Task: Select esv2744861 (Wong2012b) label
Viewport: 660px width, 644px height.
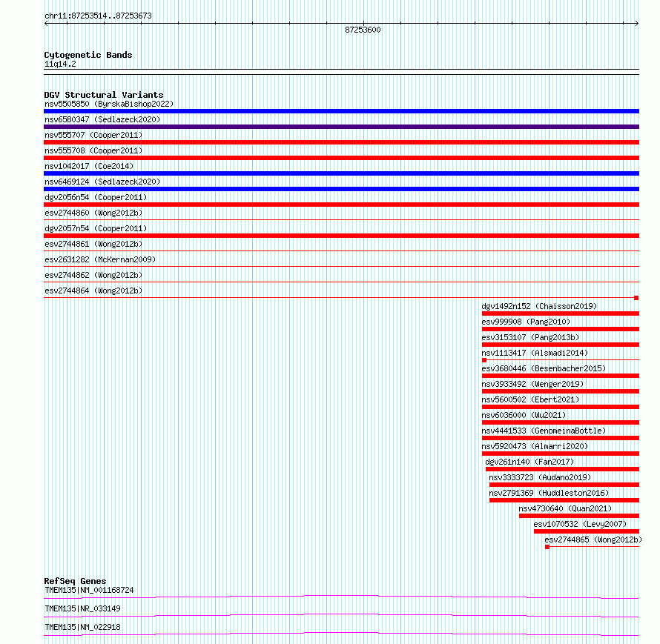Action: (93, 244)
